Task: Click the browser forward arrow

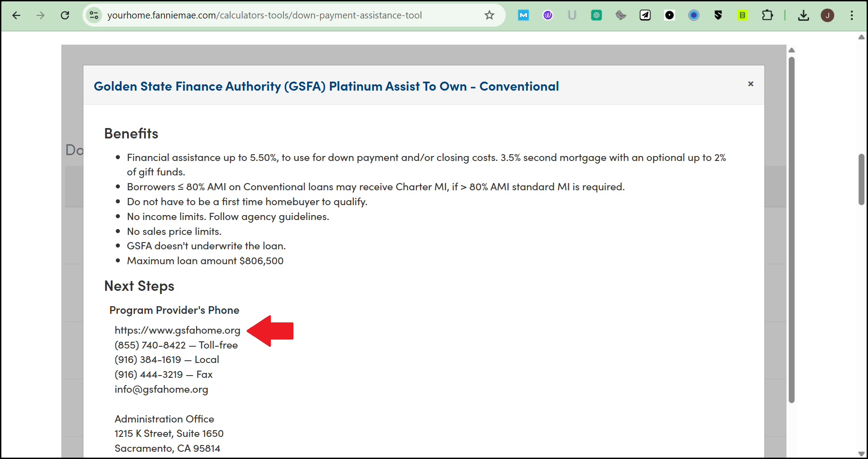Action: (x=41, y=15)
